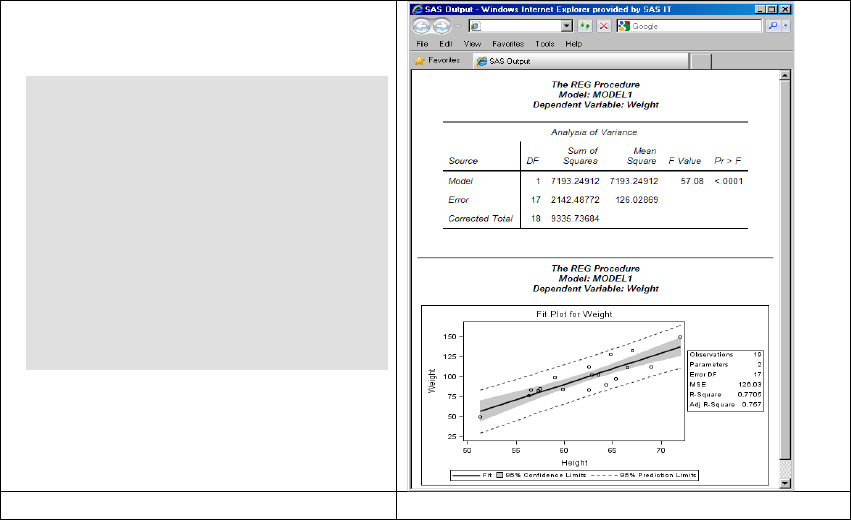
Task: Open a new blank tab
Action: tap(701, 61)
